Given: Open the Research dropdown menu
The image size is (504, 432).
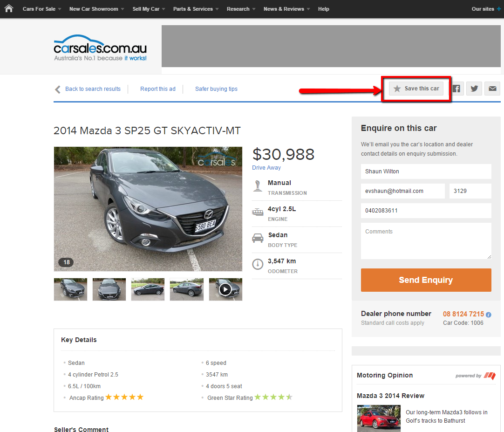Looking at the screenshot, I should click(241, 9).
